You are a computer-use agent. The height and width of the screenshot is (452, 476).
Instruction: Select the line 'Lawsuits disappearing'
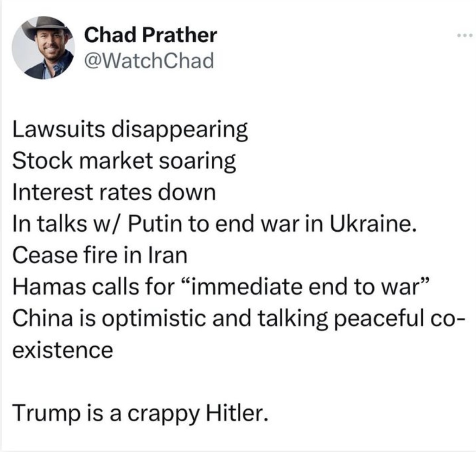tap(130, 131)
